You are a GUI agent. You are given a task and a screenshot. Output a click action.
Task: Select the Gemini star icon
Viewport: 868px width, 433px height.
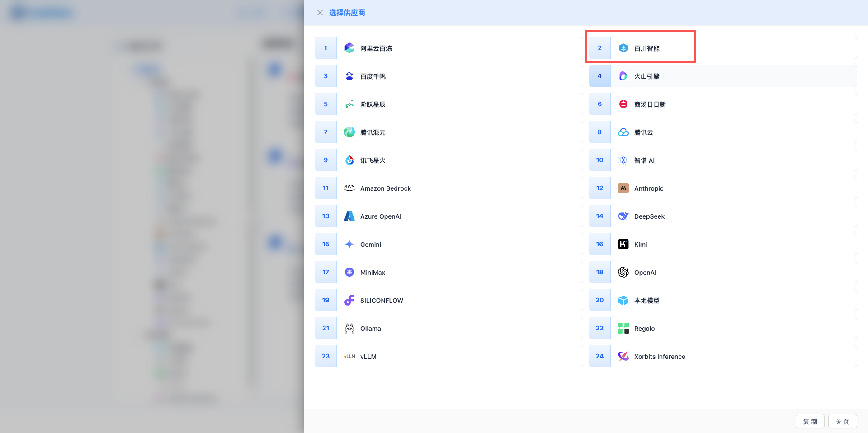point(349,244)
